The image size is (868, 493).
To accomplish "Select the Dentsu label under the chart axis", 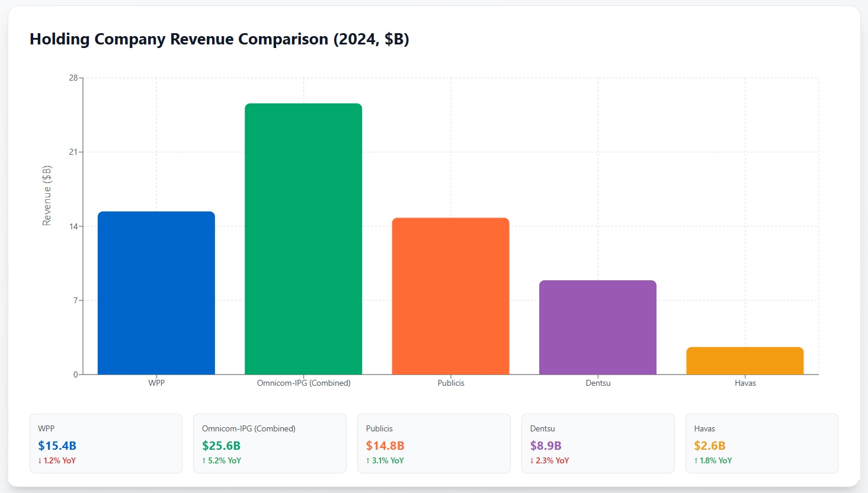I will pos(598,383).
